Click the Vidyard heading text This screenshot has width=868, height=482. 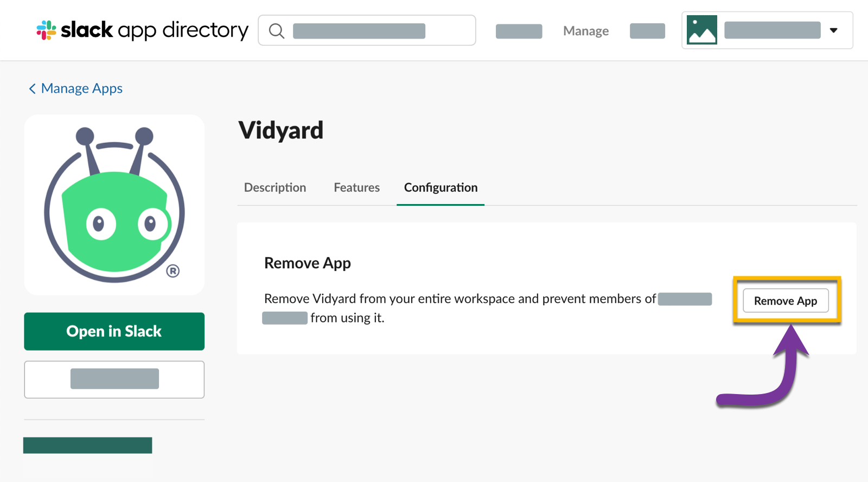[x=281, y=130]
